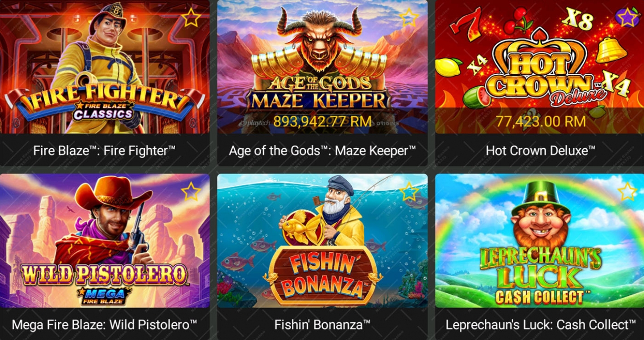Viewport: 644px width, 340px height.
Task: Star the Fishin' Bonanza game
Action: coord(409,191)
